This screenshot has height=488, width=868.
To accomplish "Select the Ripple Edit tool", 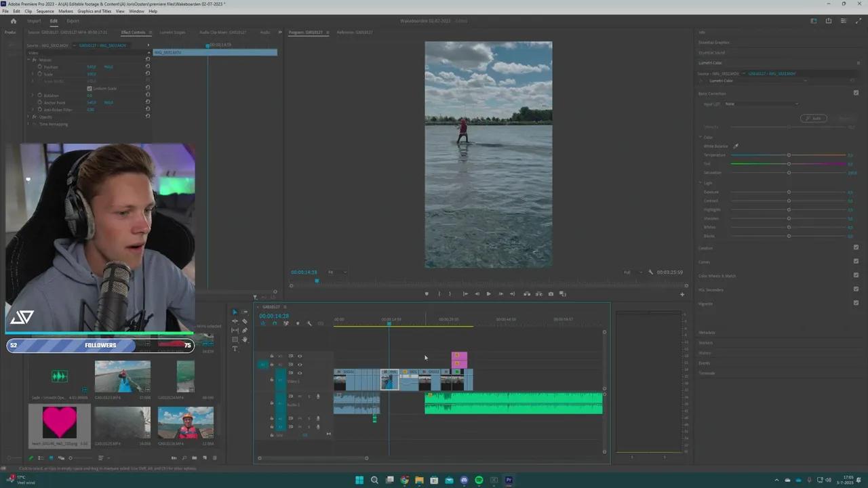I will pos(235,321).
